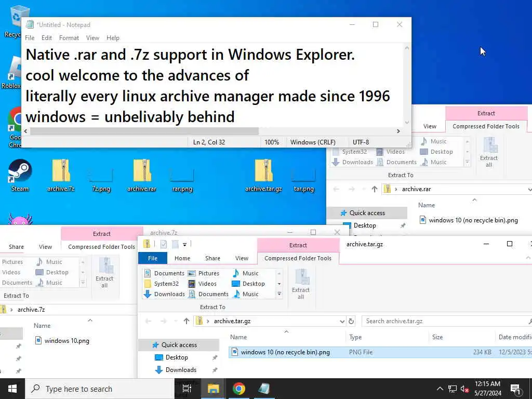Viewport: 532px width, 399px height.
Task: Select the archive.tar.gz desktop icon
Action: click(263, 176)
